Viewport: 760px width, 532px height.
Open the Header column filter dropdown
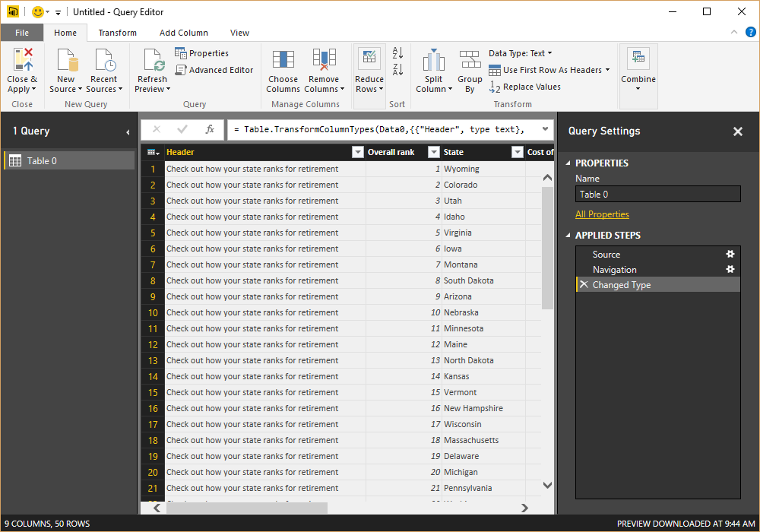358,152
